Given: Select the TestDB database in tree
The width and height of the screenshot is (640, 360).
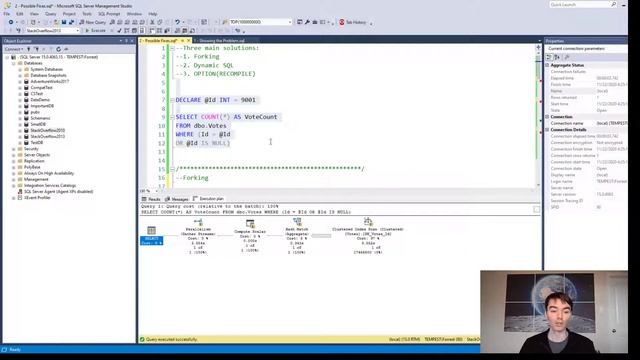Looking at the screenshot, I should 36,142.
